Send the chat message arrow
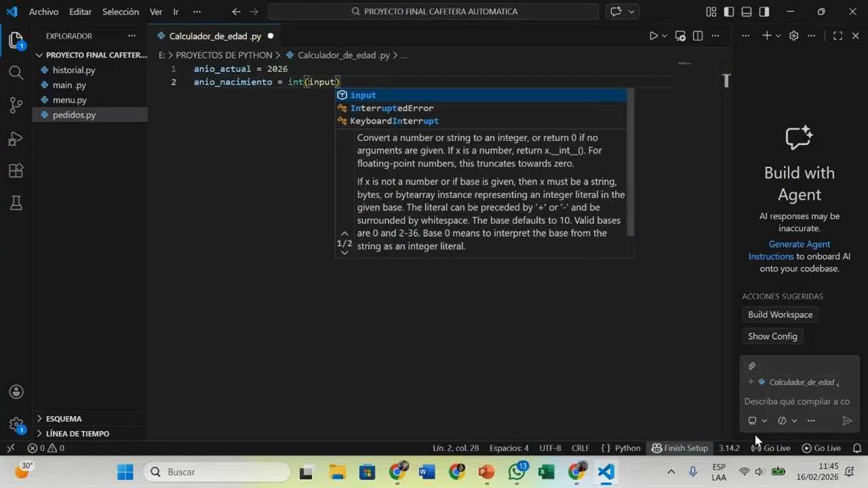The width and height of the screenshot is (868, 488). 847,421
